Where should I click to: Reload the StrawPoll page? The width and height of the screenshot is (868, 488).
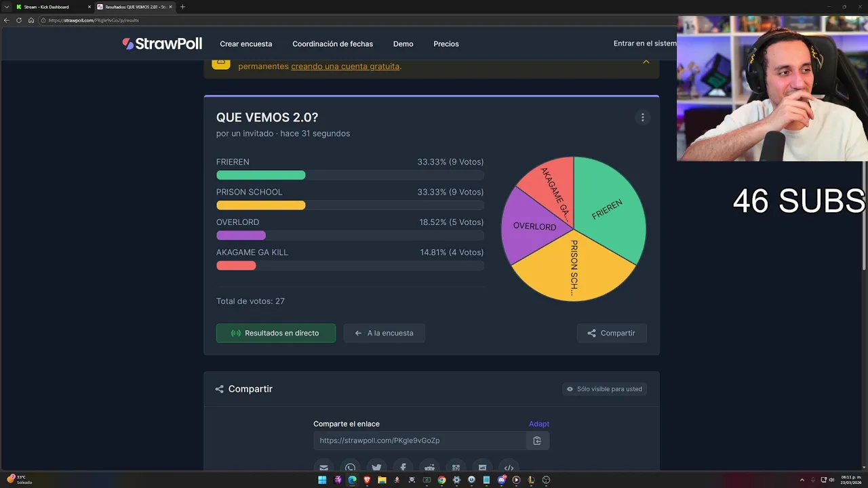pos(19,20)
